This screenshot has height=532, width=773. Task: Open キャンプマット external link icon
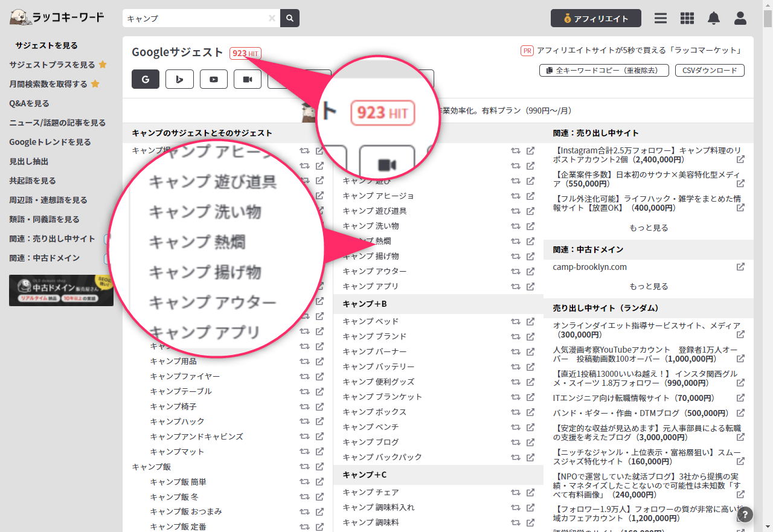[x=319, y=452]
